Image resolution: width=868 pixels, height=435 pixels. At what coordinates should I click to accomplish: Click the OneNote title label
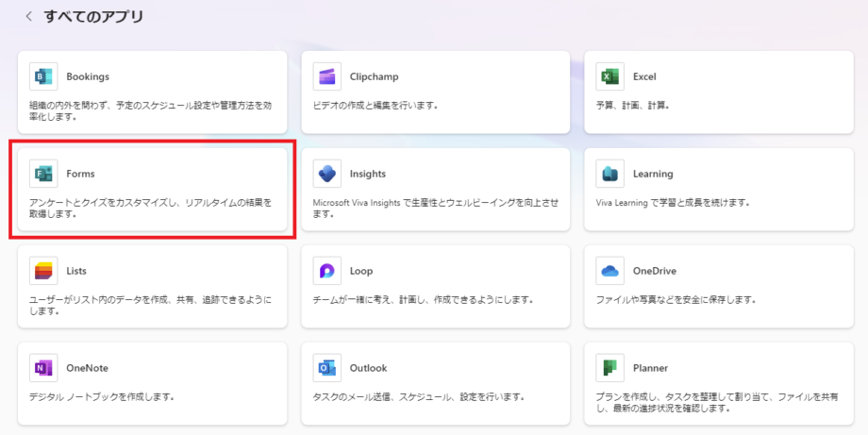[x=87, y=368]
